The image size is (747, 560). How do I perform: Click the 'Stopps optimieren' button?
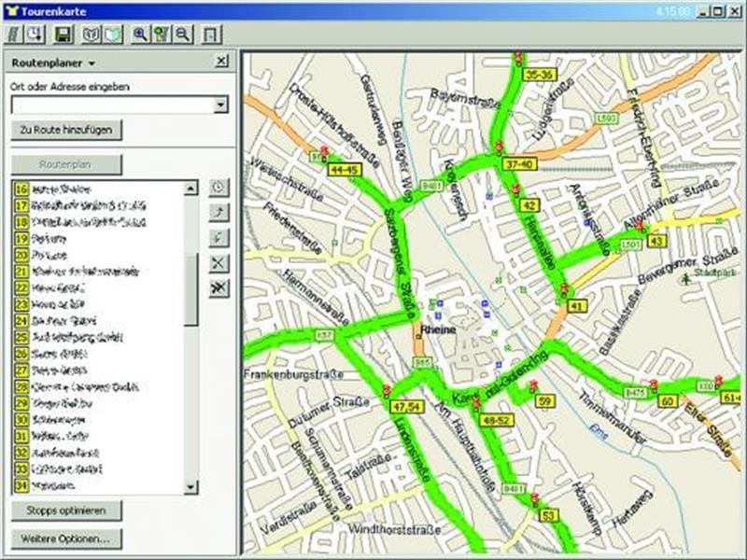click(x=65, y=511)
